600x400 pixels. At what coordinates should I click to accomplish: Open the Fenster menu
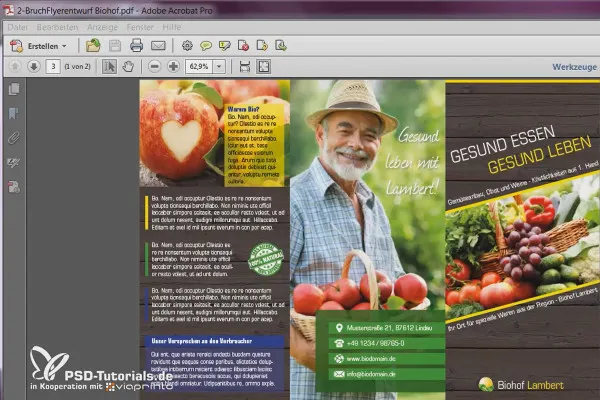tap(140, 27)
